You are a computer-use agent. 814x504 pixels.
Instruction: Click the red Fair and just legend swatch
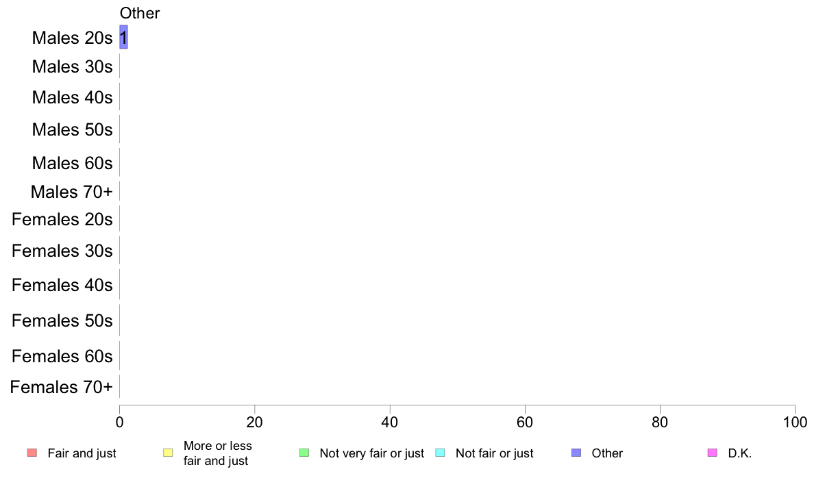pos(32,453)
